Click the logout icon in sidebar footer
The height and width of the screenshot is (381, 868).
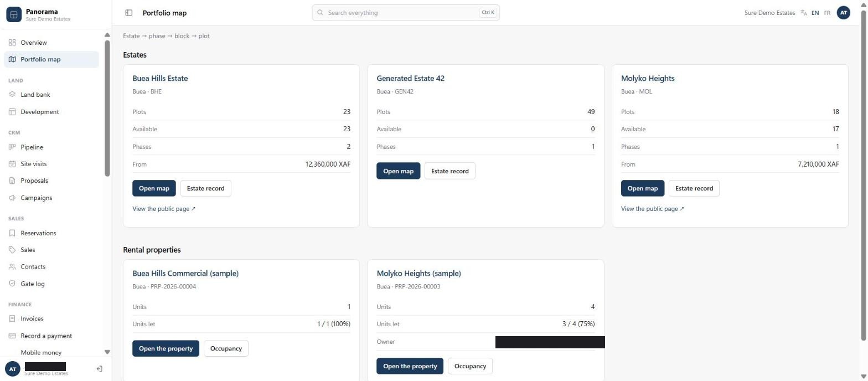(x=100, y=369)
